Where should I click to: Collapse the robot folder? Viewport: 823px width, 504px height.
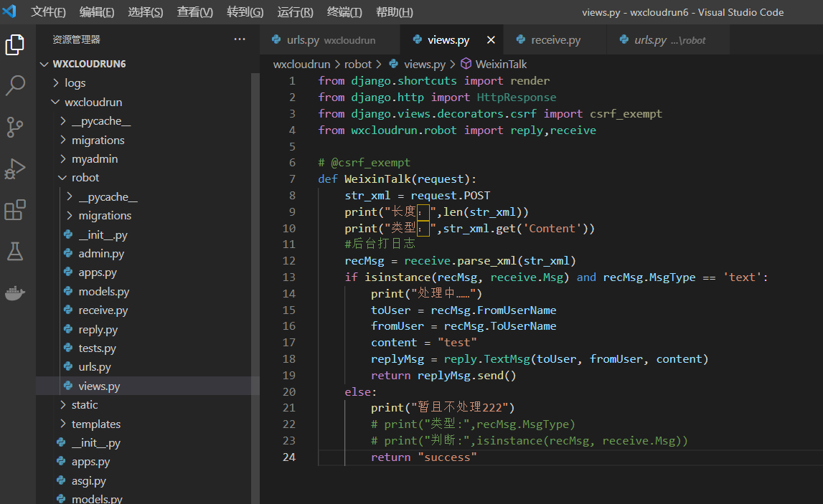click(x=62, y=178)
